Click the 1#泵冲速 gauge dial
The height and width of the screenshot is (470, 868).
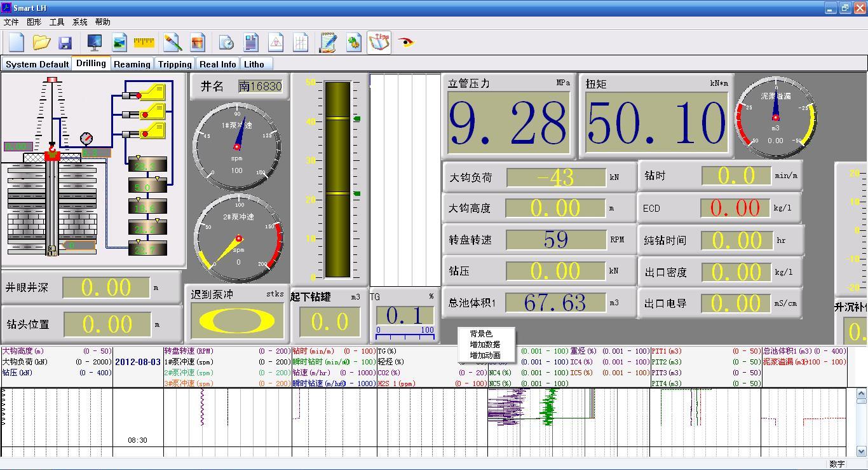click(237, 146)
